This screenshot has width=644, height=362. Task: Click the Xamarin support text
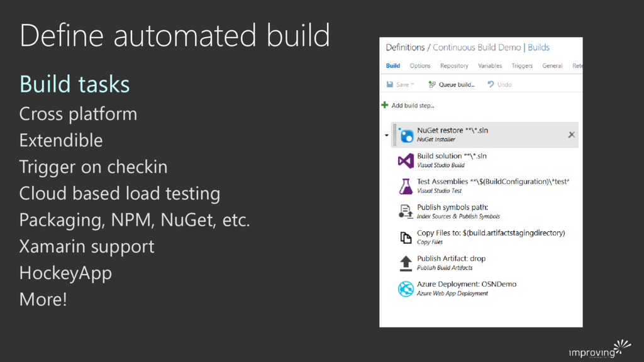(x=87, y=246)
